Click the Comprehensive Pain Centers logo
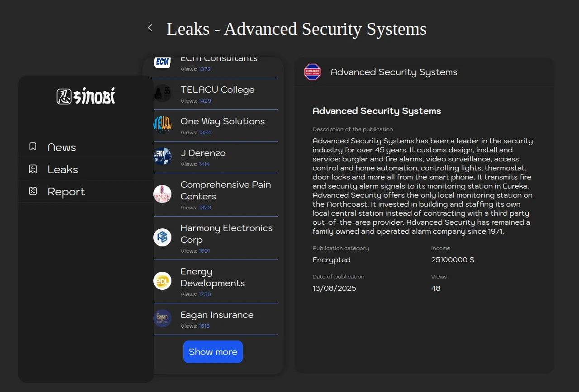This screenshot has width=579, height=392. pos(162,194)
